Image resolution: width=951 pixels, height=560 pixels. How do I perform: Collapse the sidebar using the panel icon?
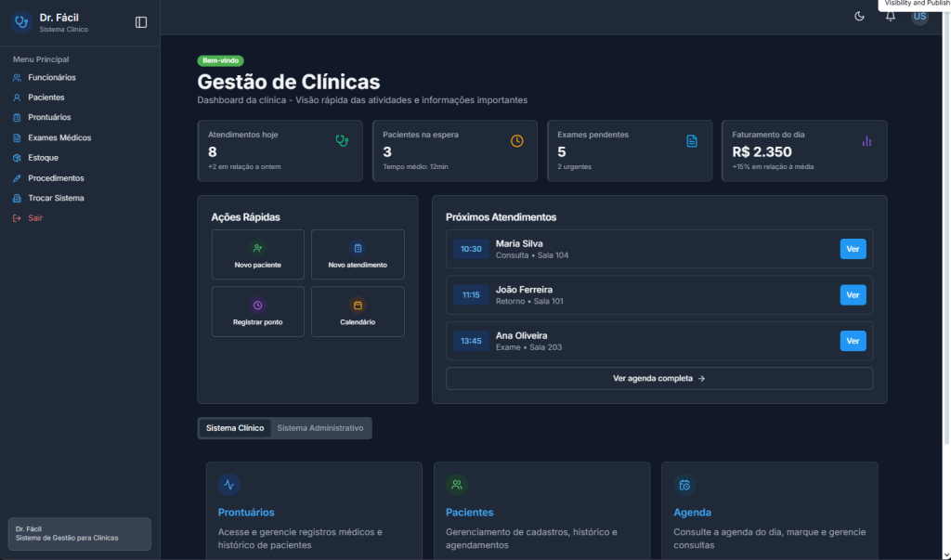pyautogui.click(x=141, y=22)
